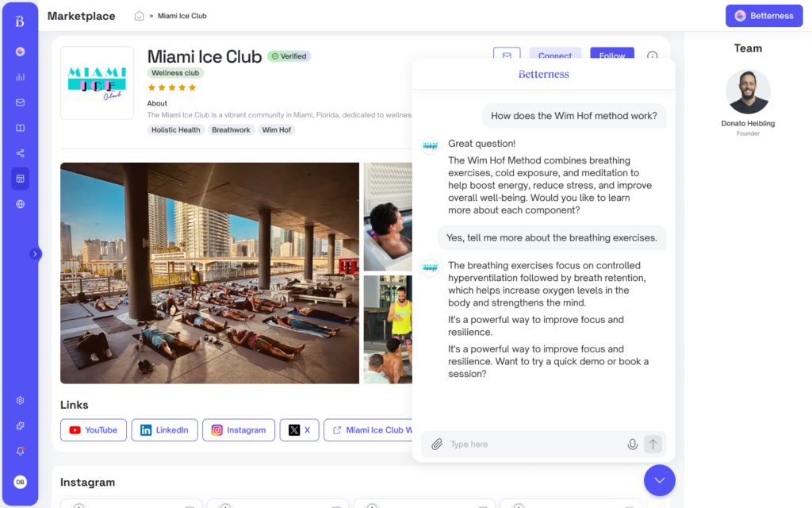The width and height of the screenshot is (812, 508).
Task: Open the settings gear in sidebar
Action: (x=20, y=401)
